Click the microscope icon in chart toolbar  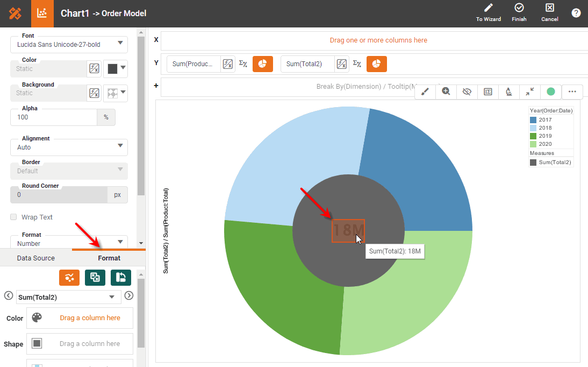pos(508,91)
